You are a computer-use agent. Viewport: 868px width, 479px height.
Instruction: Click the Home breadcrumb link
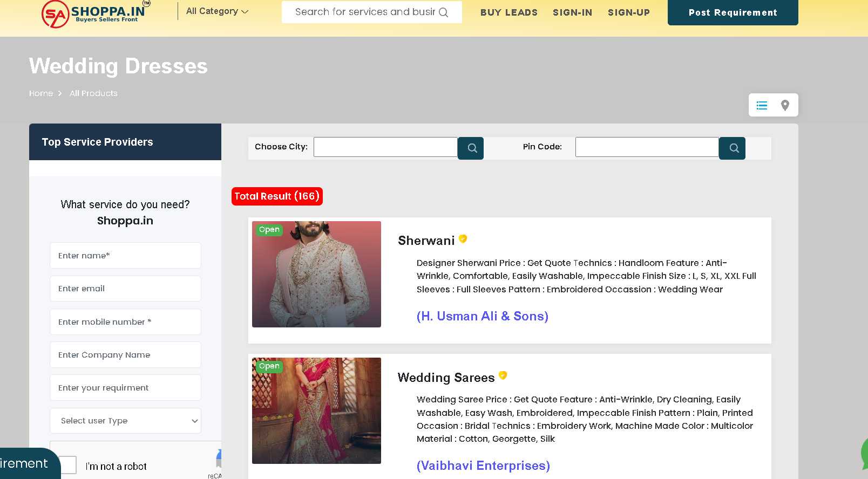[x=41, y=93]
